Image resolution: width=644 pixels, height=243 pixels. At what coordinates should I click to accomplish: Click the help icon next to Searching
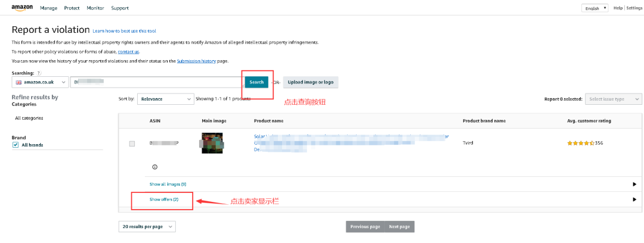pyautogui.click(x=39, y=73)
